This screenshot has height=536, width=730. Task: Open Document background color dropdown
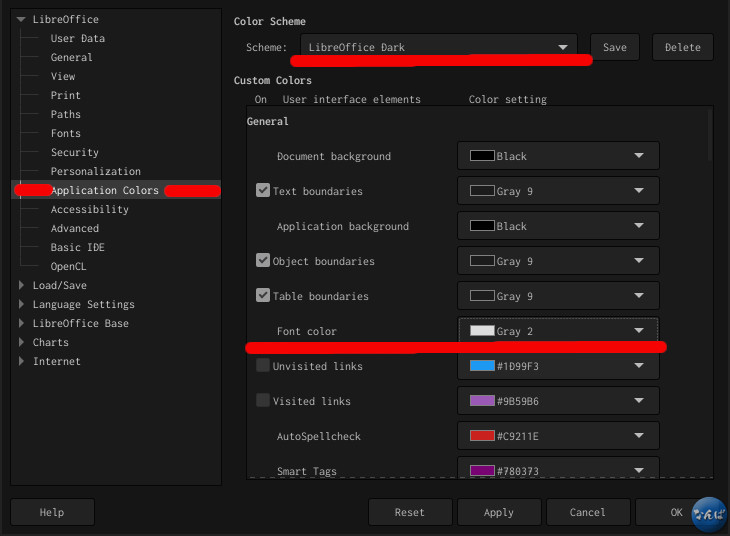[558, 156]
